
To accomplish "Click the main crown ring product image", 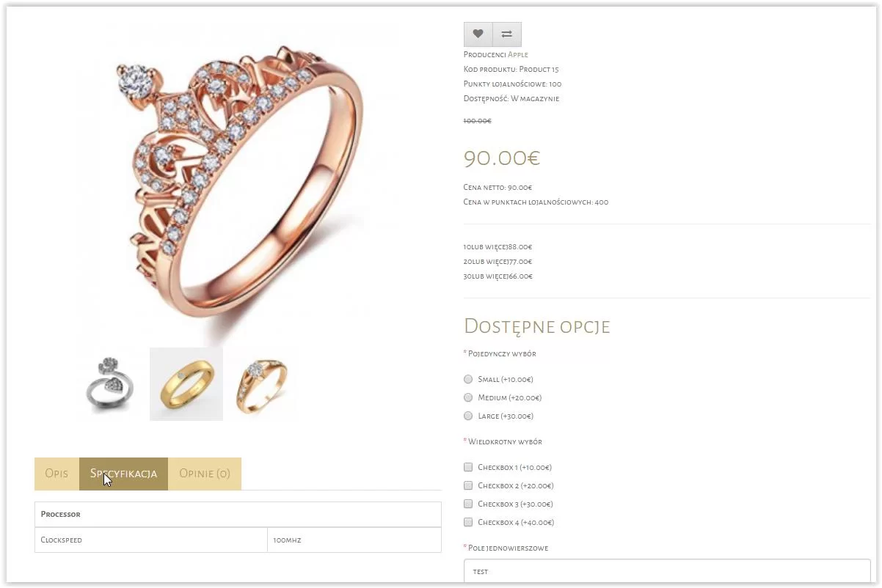I will [238, 180].
